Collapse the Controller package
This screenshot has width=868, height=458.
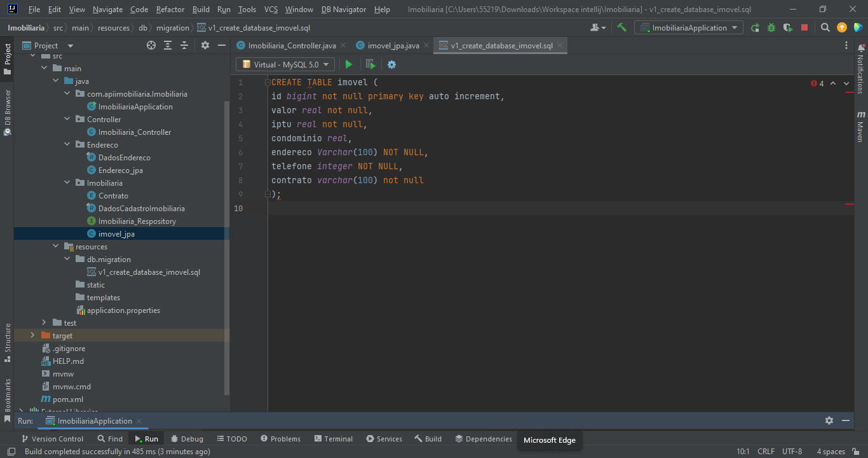pyautogui.click(x=67, y=119)
